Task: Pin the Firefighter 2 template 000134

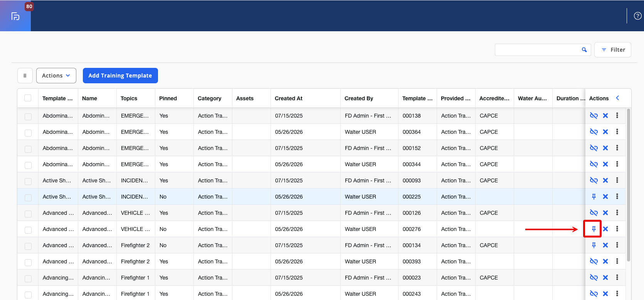Action: pos(594,245)
